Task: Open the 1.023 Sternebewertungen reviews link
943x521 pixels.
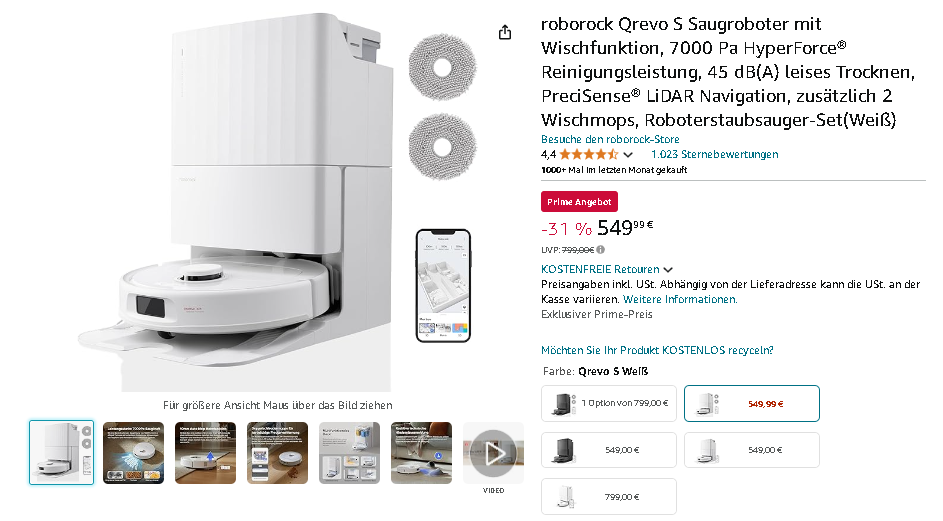Action: click(x=714, y=154)
